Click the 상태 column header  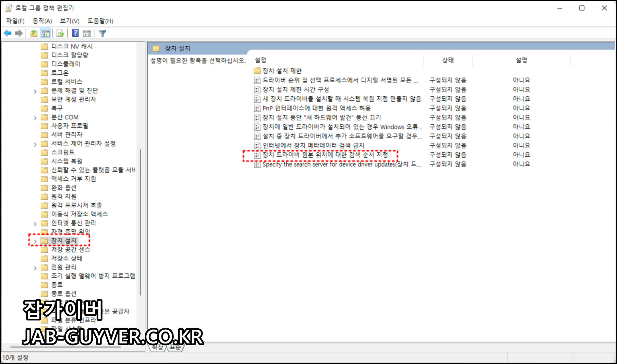pyautogui.click(x=448, y=60)
